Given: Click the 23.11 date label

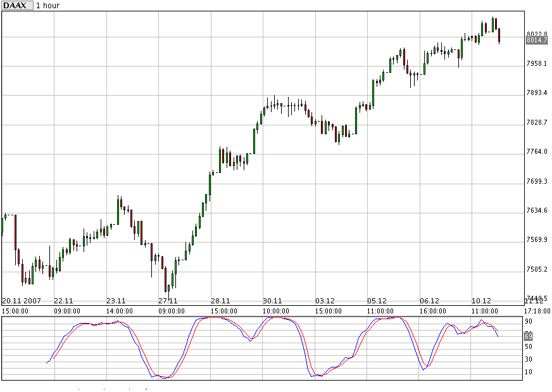Looking at the screenshot, I should coord(116,301).
